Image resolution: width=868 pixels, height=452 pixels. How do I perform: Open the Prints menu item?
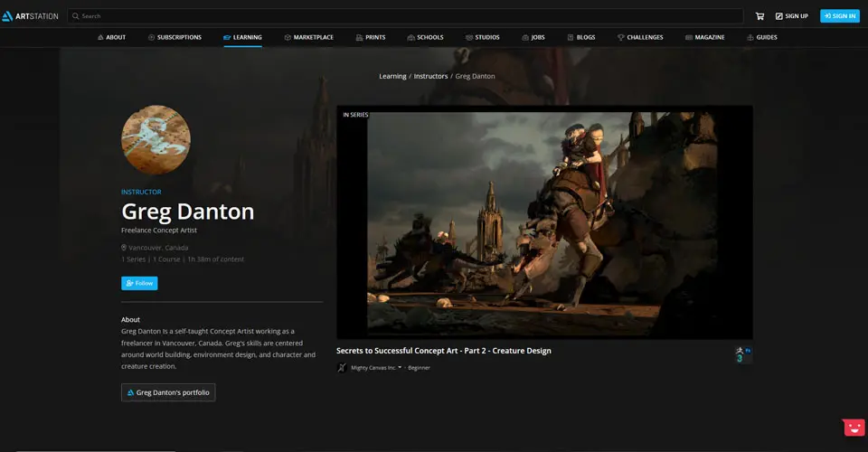click(x=371, y=37)
